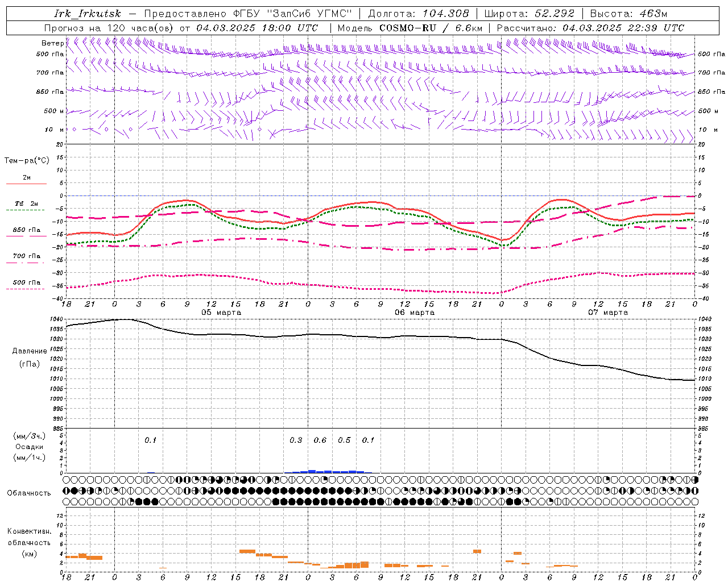
Task: Click the "(гПа)" pressure unit label
Action: pos(30,364)
